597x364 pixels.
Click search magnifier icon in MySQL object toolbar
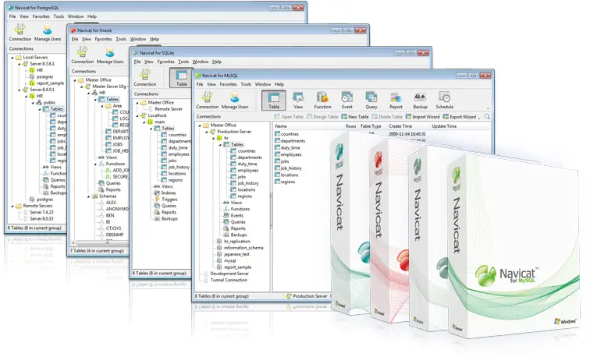tap(487, 117)
